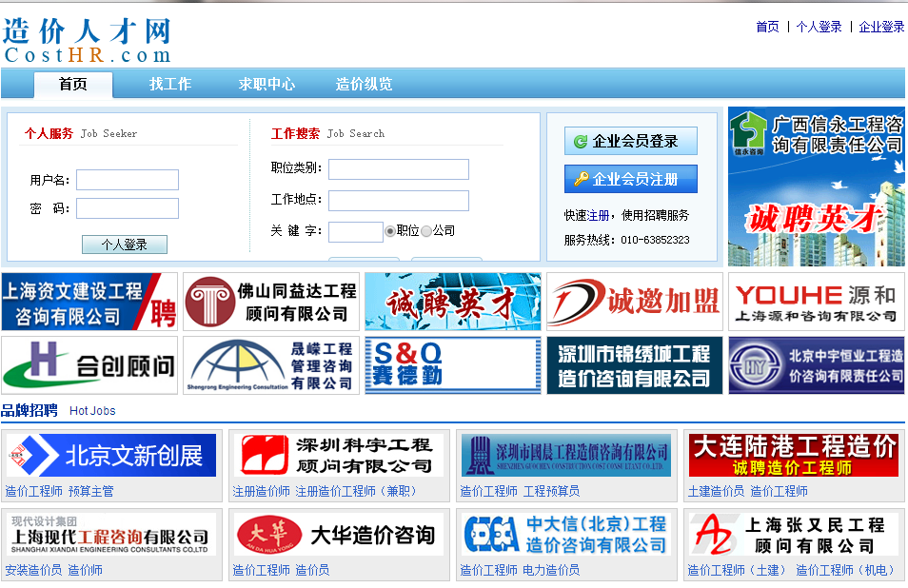Open the 上海资文建设工程咨询 banner

[x=89, y=302]
